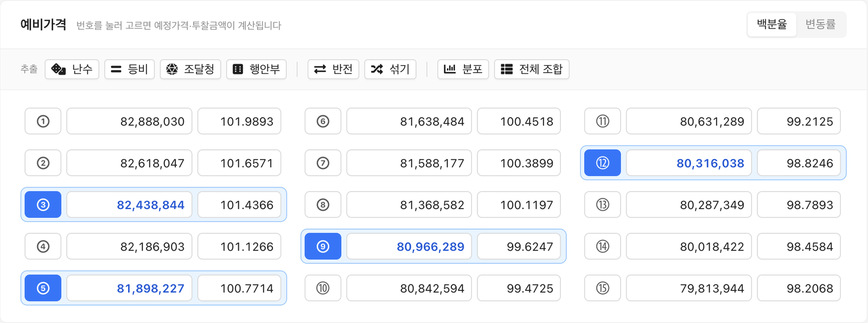Deselect preliminary price number ⑤
868x323 pixels.
pos(43,288)
